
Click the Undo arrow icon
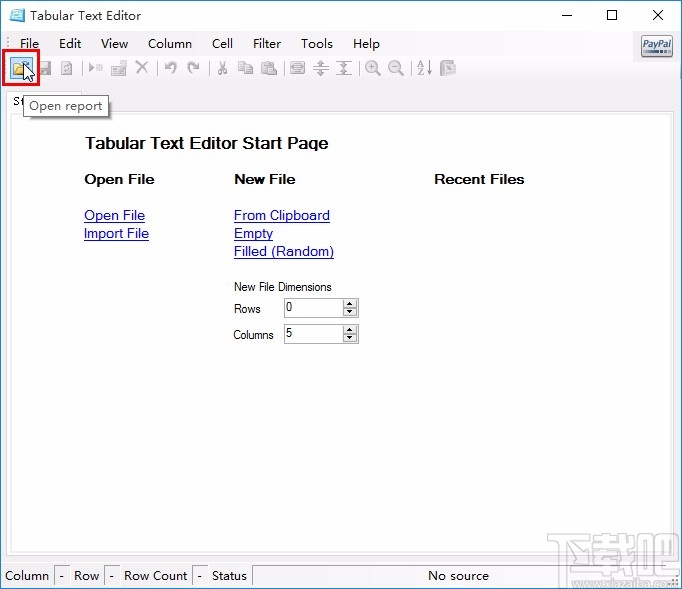pos(170,68)
